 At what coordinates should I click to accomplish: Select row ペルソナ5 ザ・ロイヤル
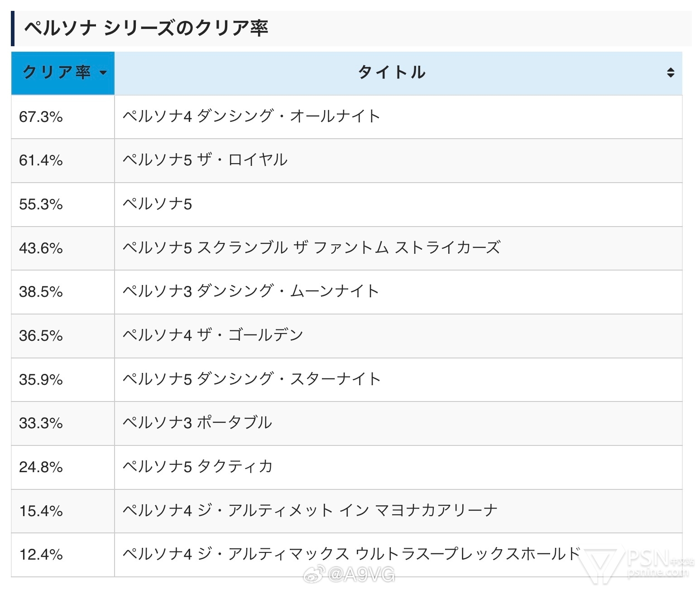(346, 161)
